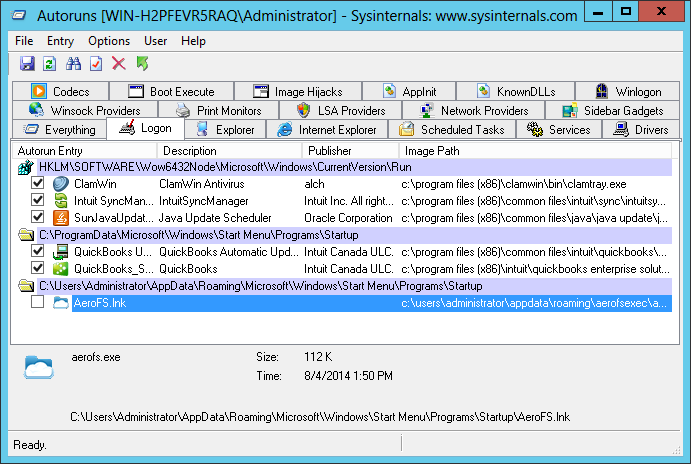
Task: Click the green Jump to Entry icon
Action: 142,64
